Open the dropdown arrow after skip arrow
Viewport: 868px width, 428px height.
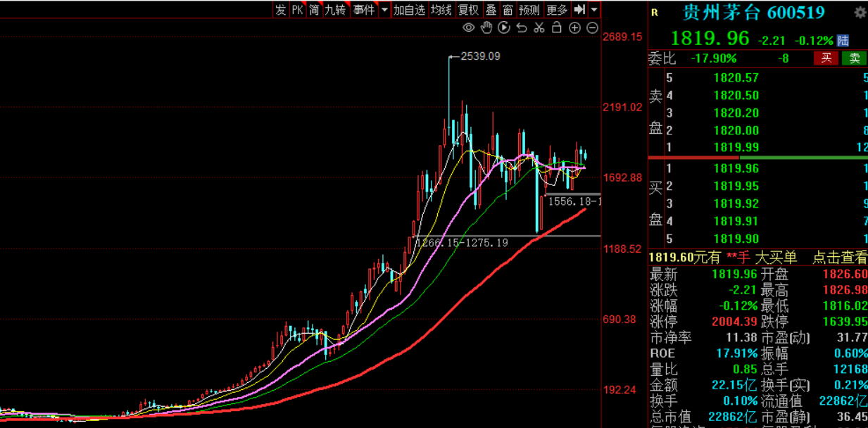(x=594, y=9)
